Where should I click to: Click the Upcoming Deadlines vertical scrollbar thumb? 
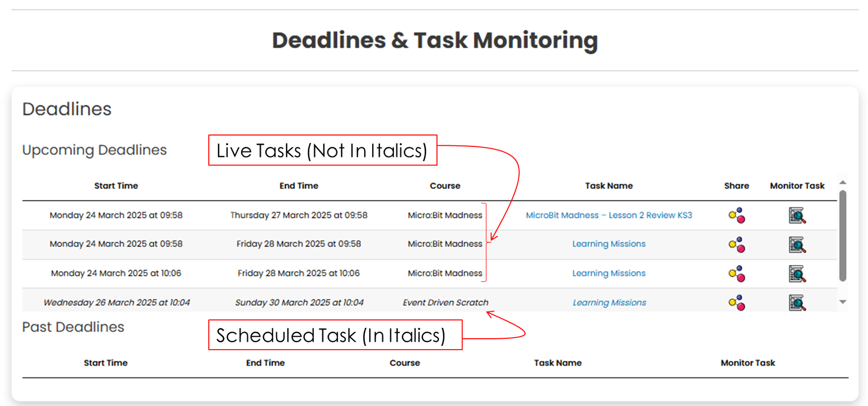coord(843,236)
